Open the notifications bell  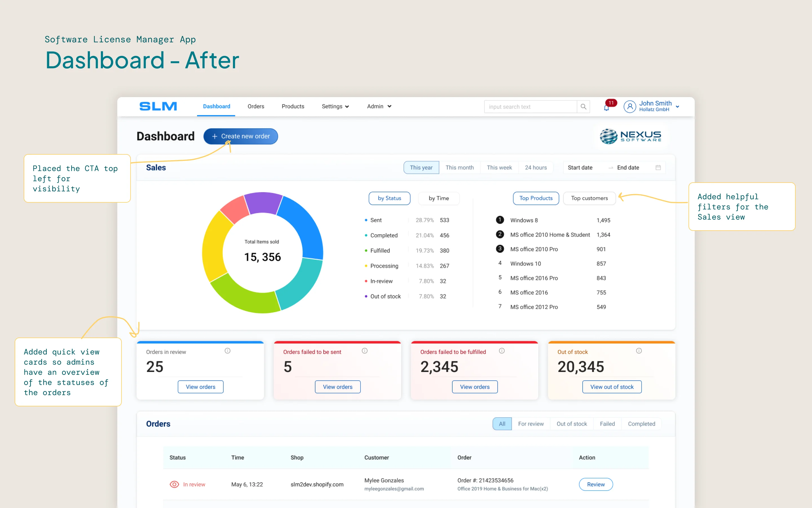click(606, 108)
